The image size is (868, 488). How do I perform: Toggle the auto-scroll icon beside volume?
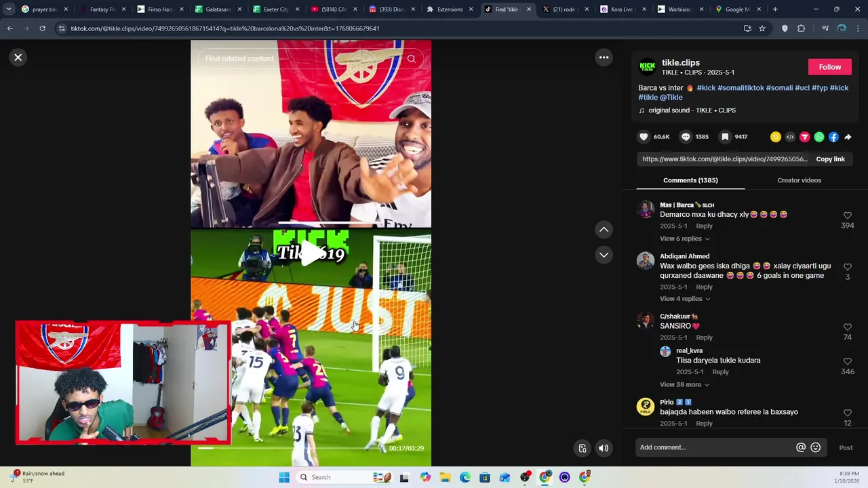582,448
